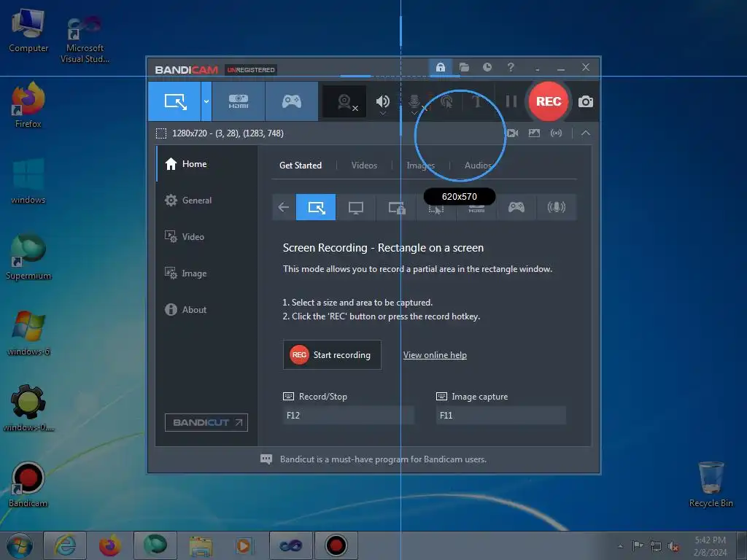Select Fullscreen mode monitor icon
747x560 pixels.
point(356,207)
